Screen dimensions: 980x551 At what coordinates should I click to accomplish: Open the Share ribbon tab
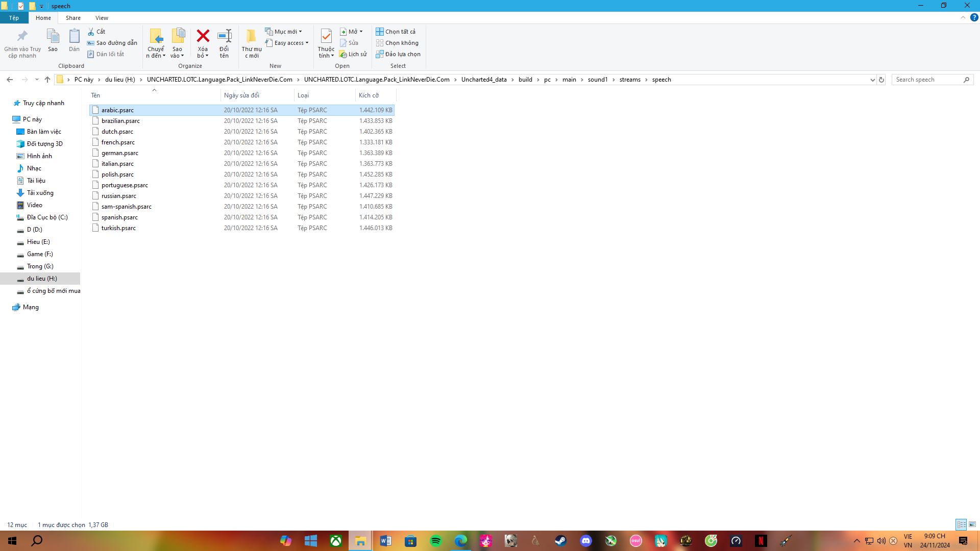pos(73,18)
